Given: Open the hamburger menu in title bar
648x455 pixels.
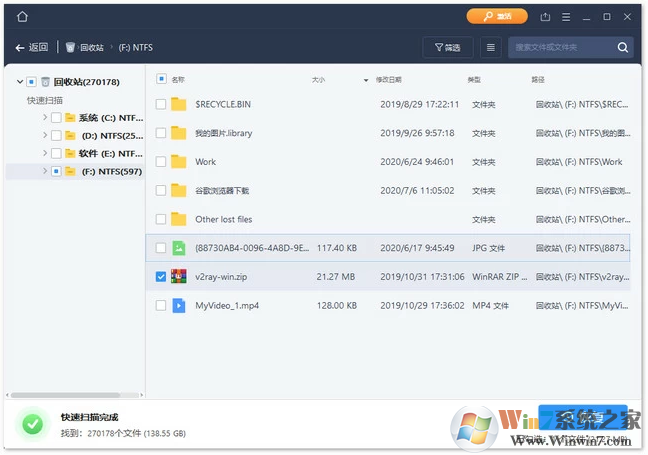Looking at the screenshot, I should click(x=568, y=17).
